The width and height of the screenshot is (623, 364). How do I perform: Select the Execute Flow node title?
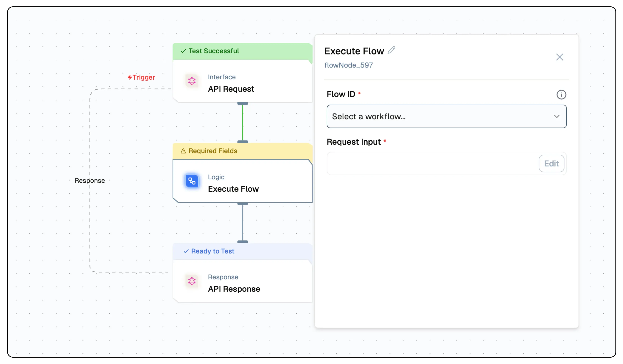coord(233,189)
